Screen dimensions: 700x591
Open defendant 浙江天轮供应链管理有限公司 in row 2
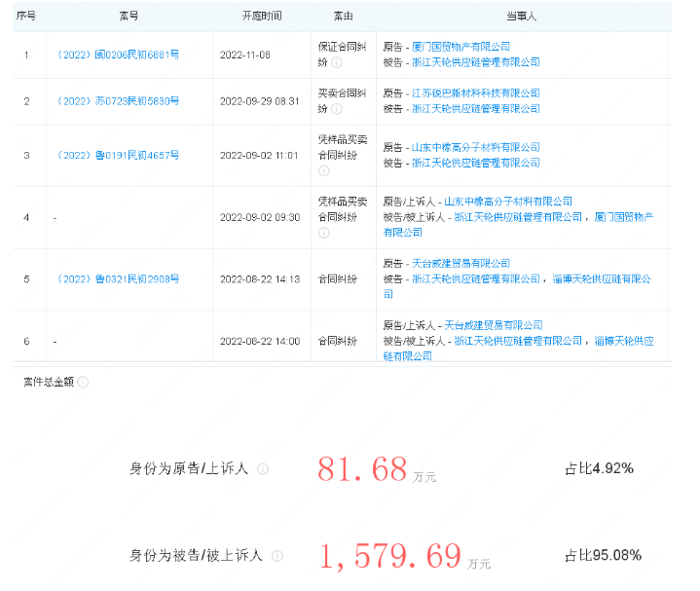point(476,109)
